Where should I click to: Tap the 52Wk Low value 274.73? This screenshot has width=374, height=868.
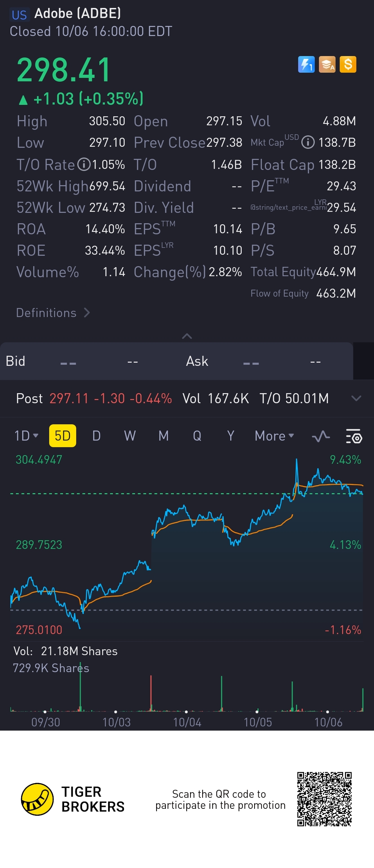point(107,208)
